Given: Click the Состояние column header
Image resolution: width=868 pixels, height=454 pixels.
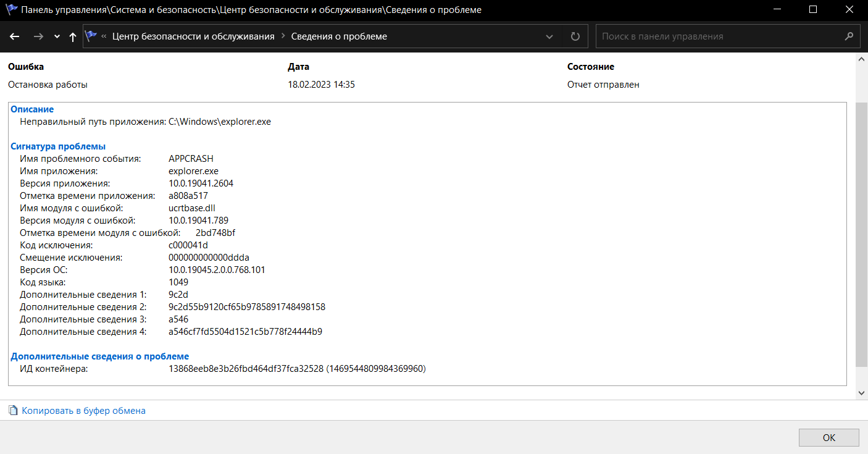Looking at the screenshot, I should pos(591,67).
